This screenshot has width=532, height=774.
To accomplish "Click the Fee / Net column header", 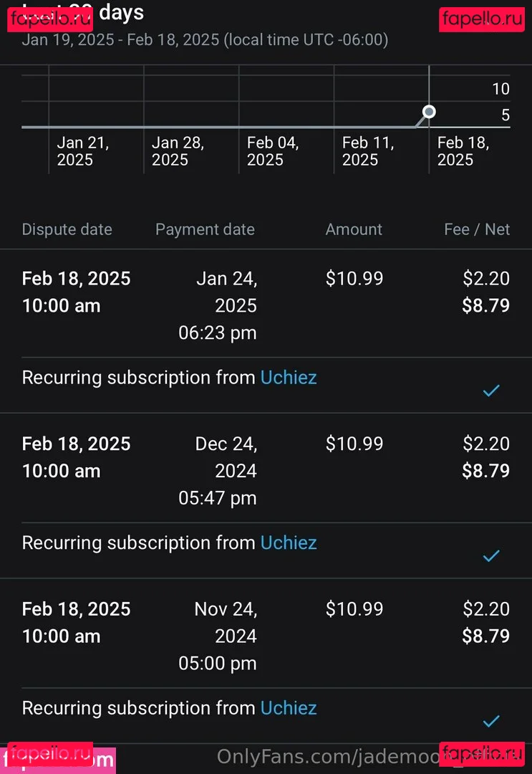I will (x=477, y=229).
